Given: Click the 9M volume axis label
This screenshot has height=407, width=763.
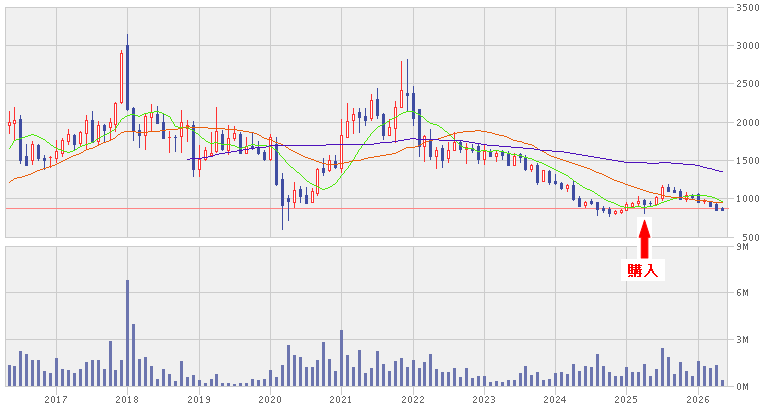Looking at the screenshot, I should [x=743, y=247].
